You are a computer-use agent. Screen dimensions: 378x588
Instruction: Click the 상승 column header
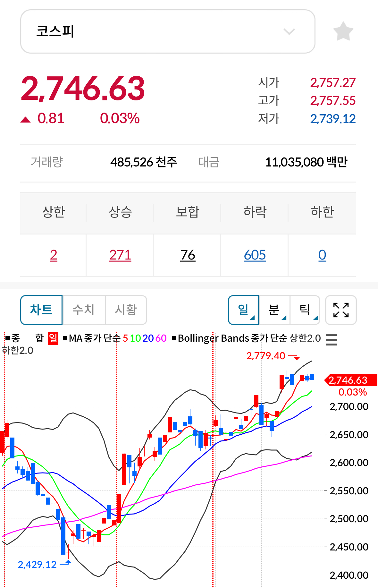[x=120, y=212]
